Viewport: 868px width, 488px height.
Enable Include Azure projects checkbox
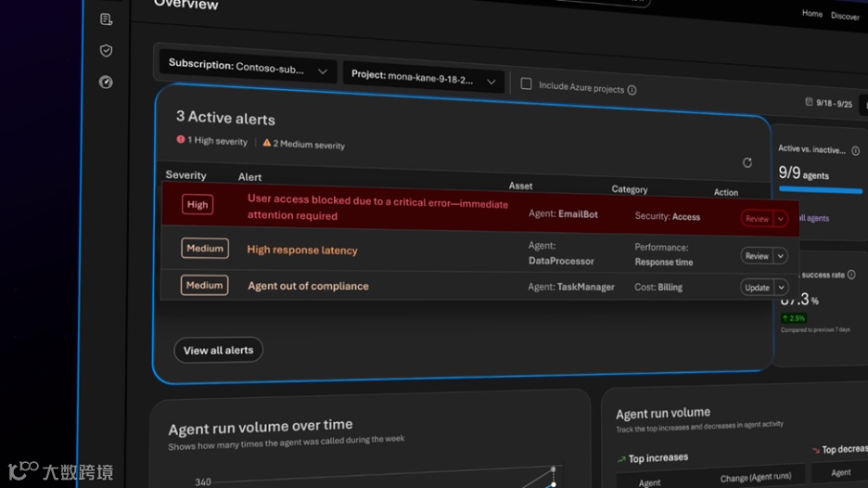[x=526, y=83]
